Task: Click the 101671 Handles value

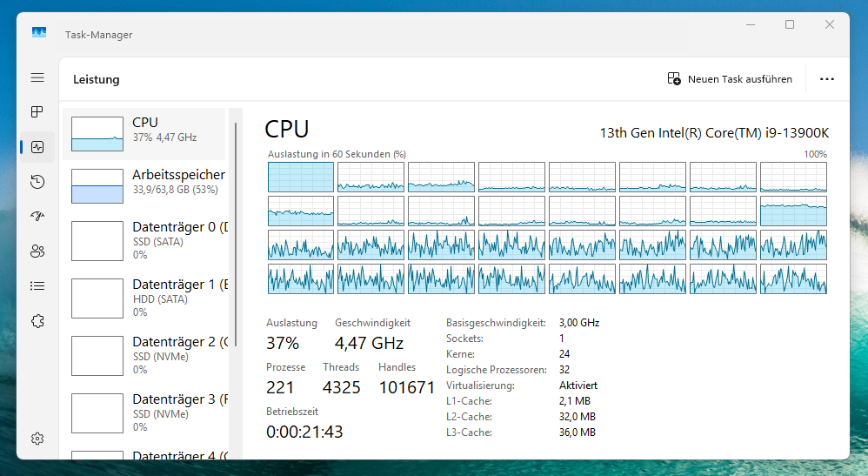Action: tap(407, 387)
